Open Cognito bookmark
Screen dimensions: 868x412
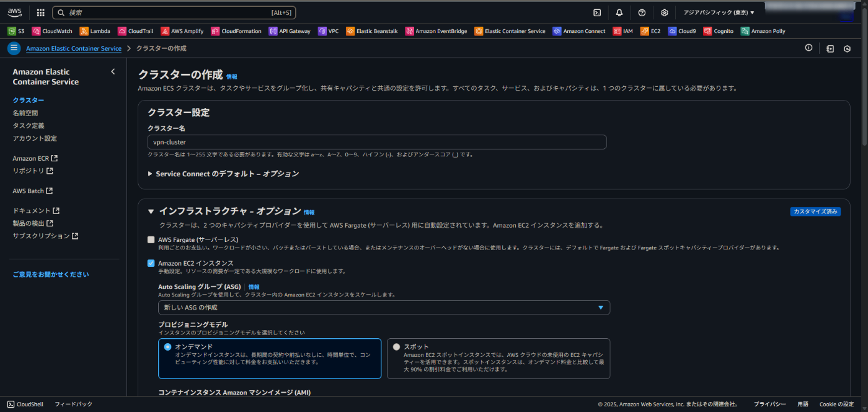coord(719,31)
